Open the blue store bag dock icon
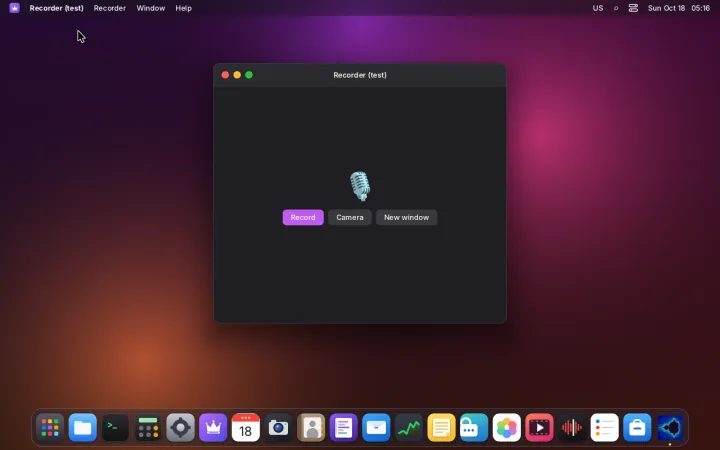Image resolution: width=720 pixels, height=450 pixels. pos(637,428)
